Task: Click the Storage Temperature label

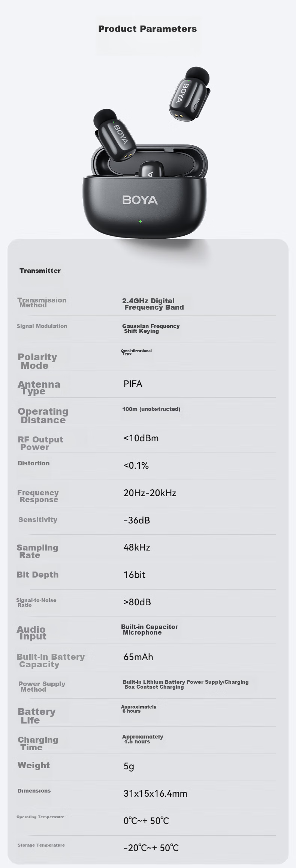Action: click(41, 845)
